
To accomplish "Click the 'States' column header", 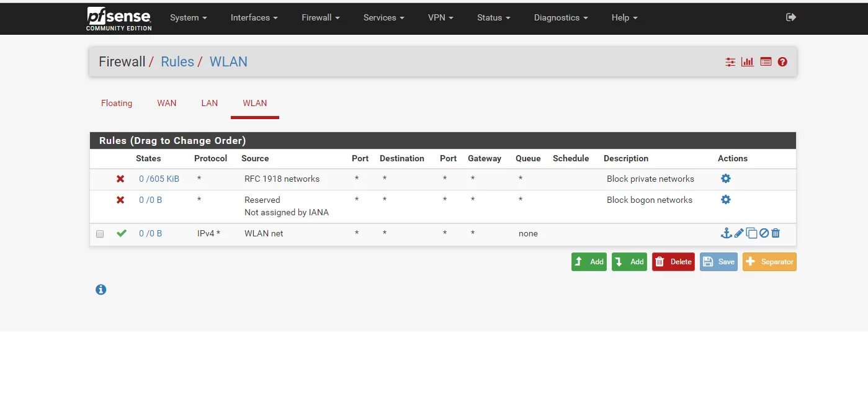I will click(x=148, y=158).
